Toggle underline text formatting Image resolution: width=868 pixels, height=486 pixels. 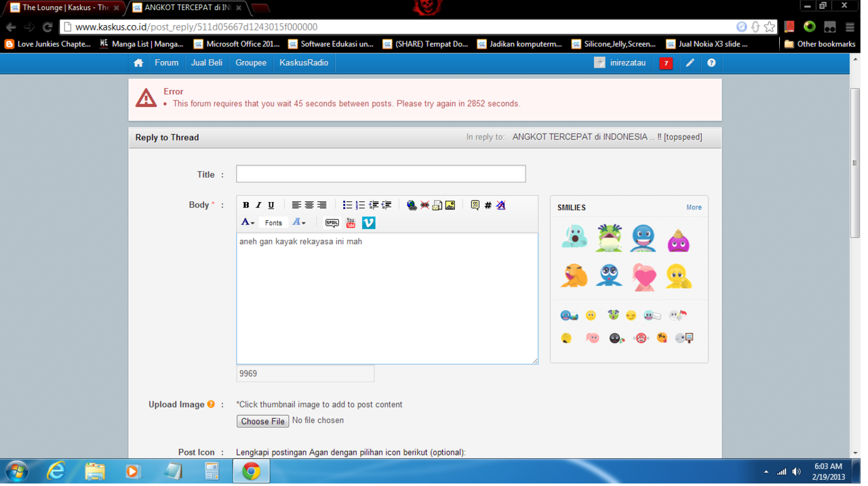tap(271, 205)
